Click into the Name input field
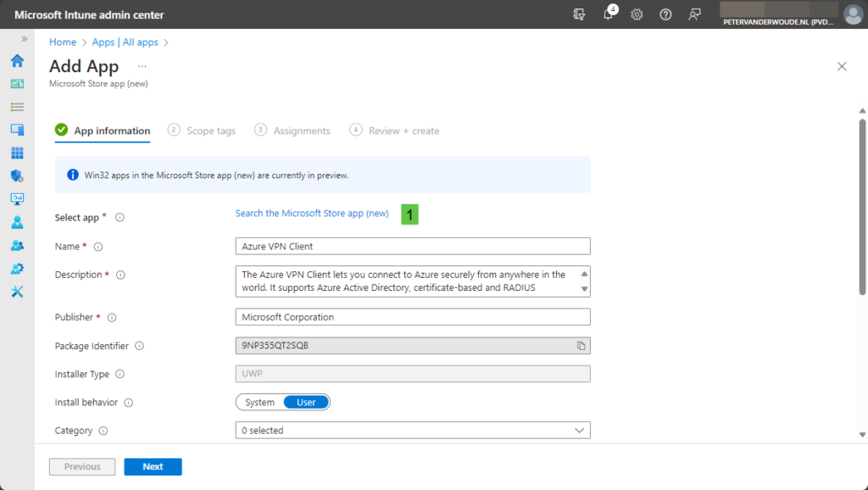 pyautogui.click(x=412, y=246)
